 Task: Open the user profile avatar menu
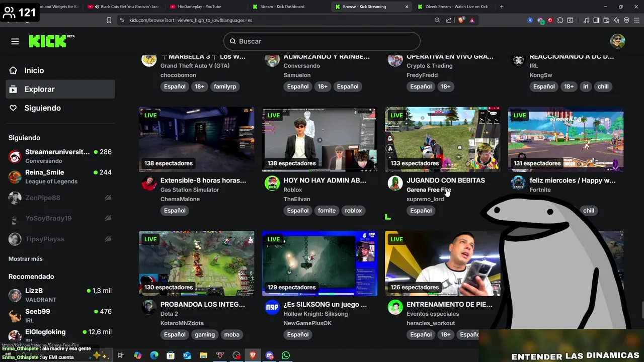(617, 41)
